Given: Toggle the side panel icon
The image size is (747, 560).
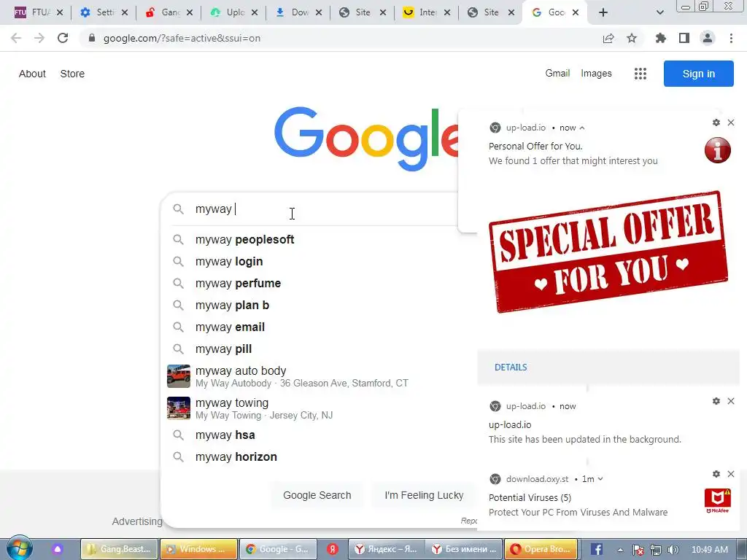Looking at the screenshot, I should point(684,38).
